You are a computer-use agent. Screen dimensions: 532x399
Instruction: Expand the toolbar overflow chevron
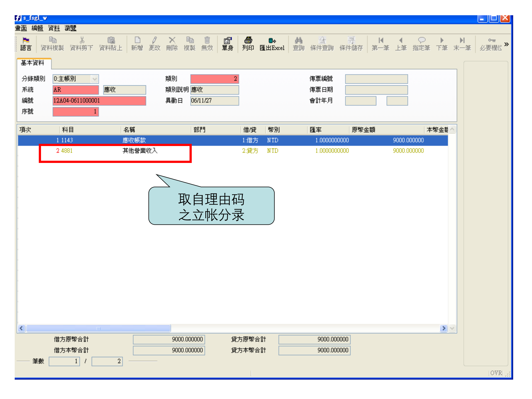click(x=507, y=44)
